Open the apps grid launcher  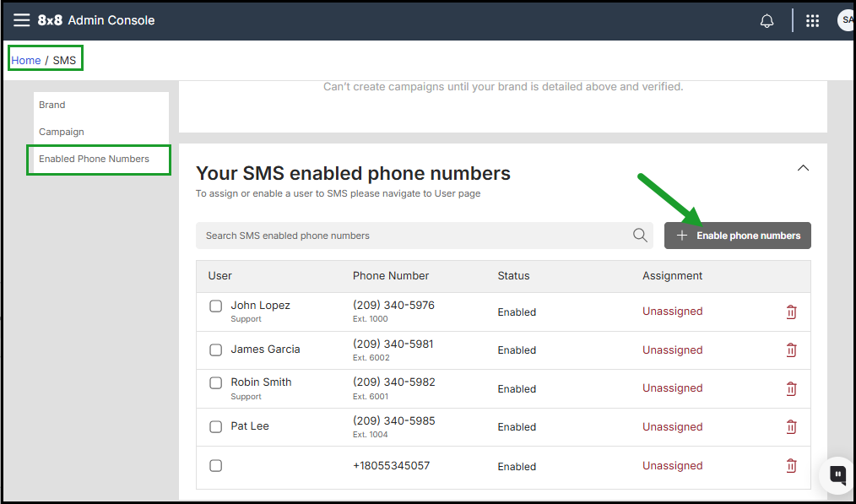pyautogui.click(x=813, y=21)
